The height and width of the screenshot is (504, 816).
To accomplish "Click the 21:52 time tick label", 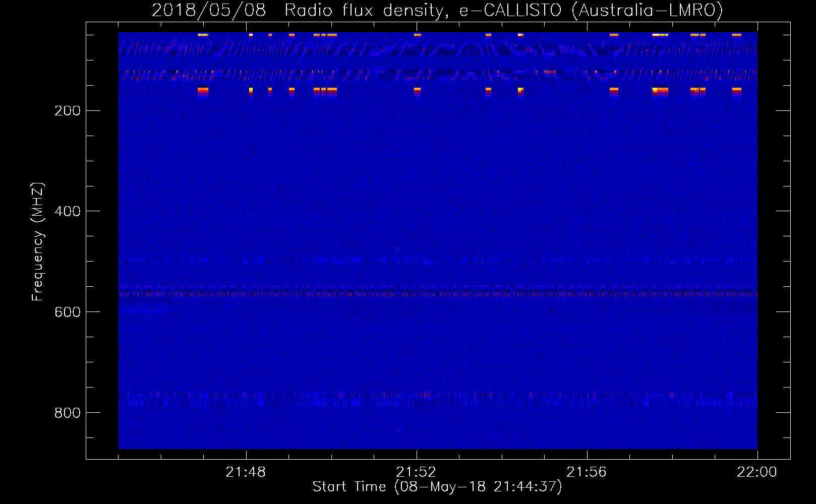I will tap(416, 472).
